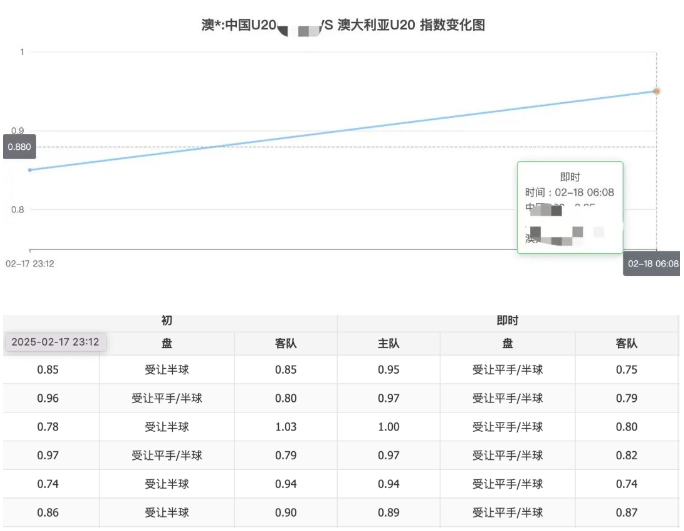The height and width of the screenshot is (531, 684).
Task: Click the 0.78 cell in the third row
Action: (48, 427)
